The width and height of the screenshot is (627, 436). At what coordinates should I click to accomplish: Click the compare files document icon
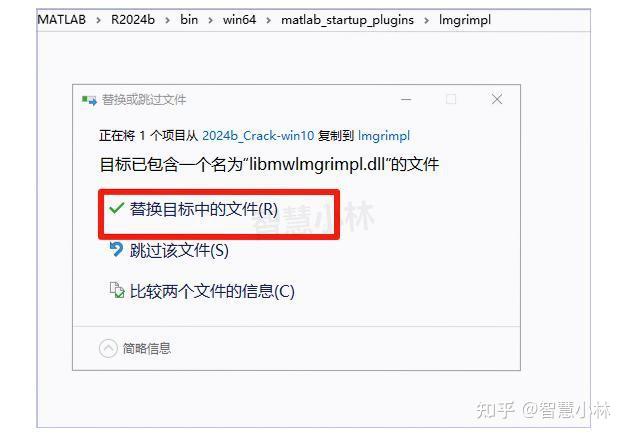[117, 290]
